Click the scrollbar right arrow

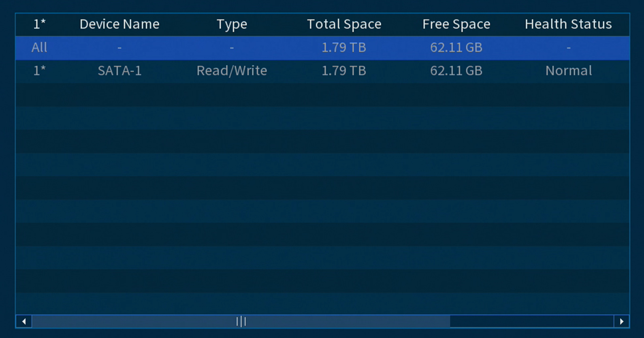[622, 321]
